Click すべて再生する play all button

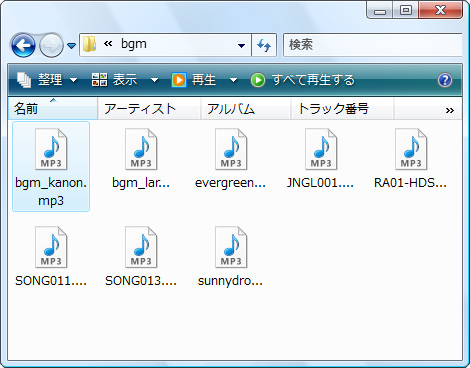pyautogui.click(x=303, y=80)
